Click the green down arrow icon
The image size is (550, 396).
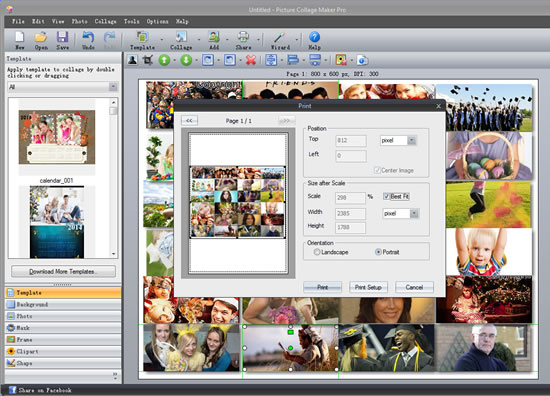[186, 60]
